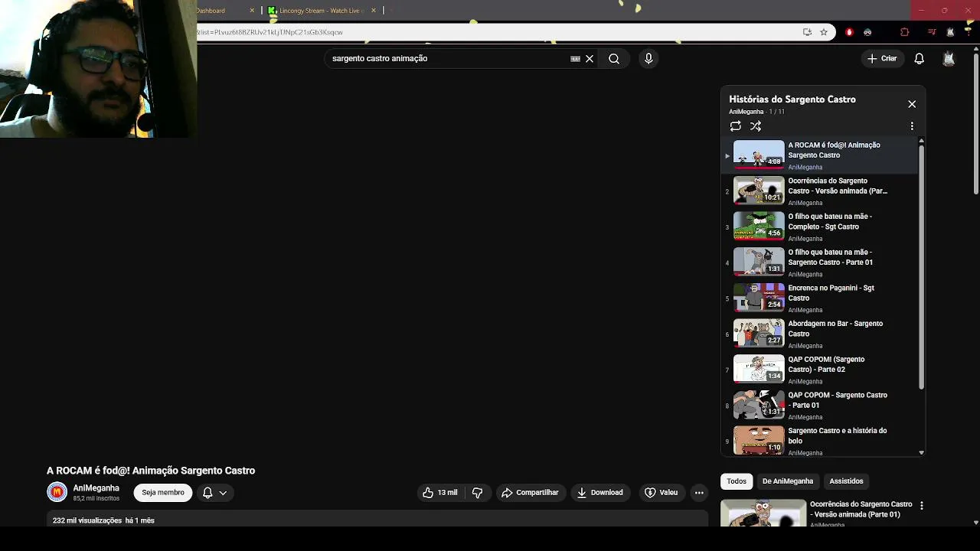
Task: Open the red hand blocker extension
Action: pyautogui.click(x=849, y=32)
